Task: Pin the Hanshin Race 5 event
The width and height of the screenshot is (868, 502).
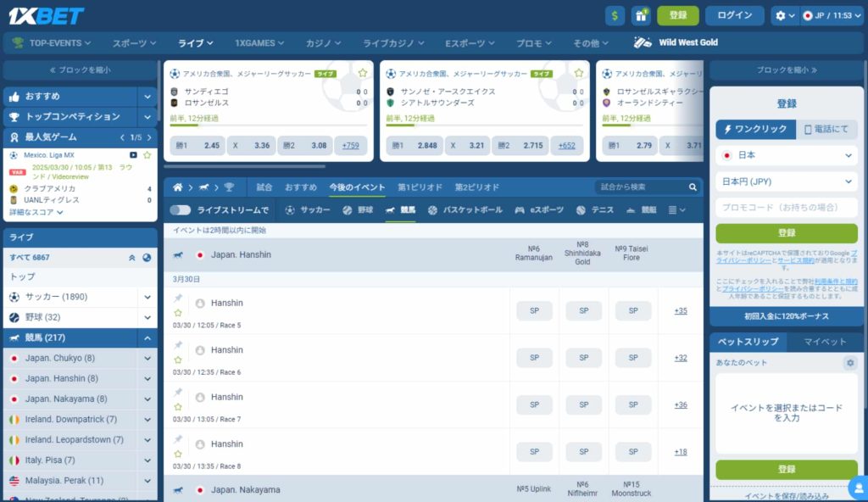Action: click(178, 298)
